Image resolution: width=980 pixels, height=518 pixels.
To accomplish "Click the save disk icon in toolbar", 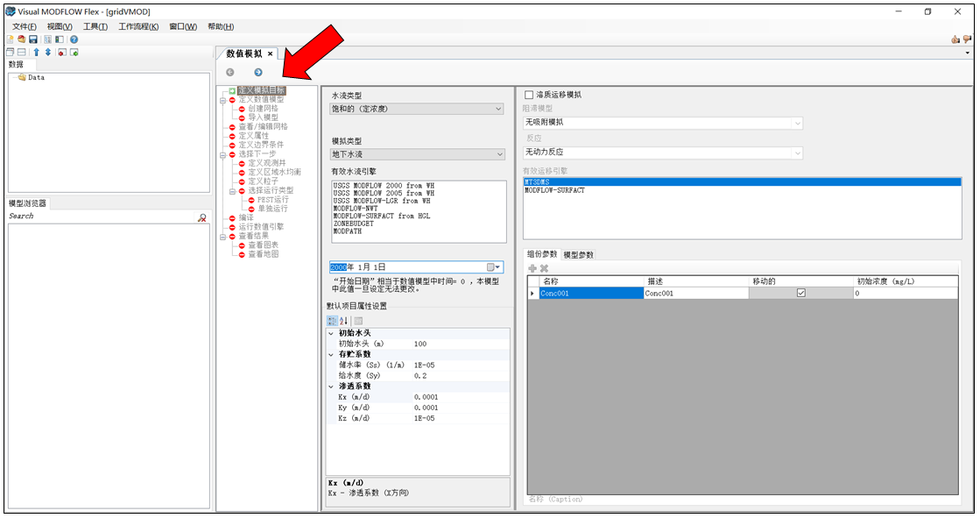I will [x=33, y=39].
